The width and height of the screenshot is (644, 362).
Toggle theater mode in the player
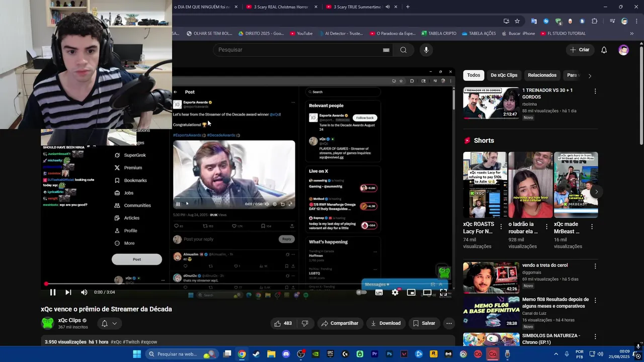tap(427, 292)
